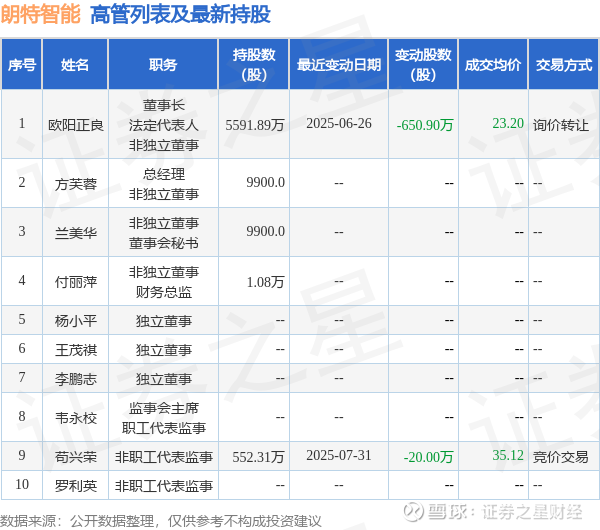The width and height of the screenshot is (600, 530).
Task: Click the -650.90万 change value
Action: pyautogui.click(x=425, y=125)
